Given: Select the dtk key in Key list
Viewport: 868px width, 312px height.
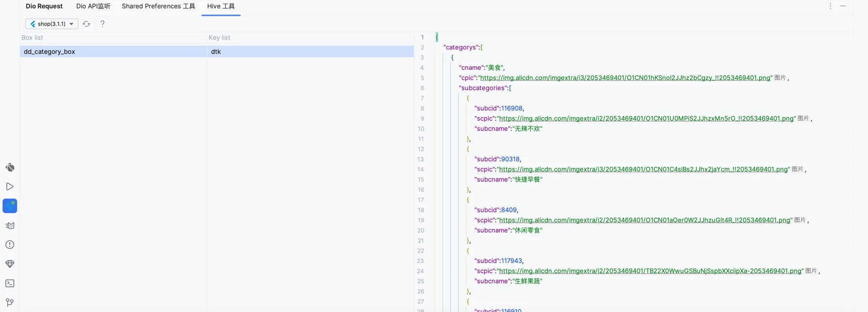Looking at the screenshot, I should tap(216, 52).
